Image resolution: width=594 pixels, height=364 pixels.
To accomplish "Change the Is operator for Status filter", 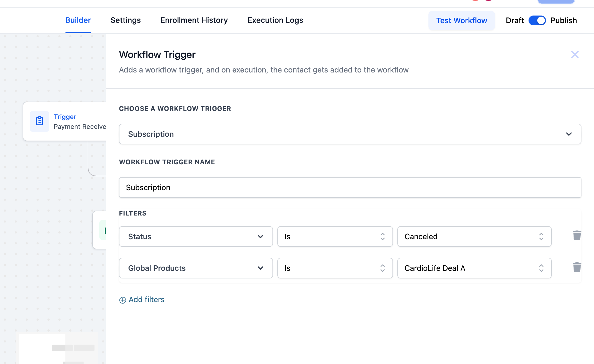I will 335,236.
